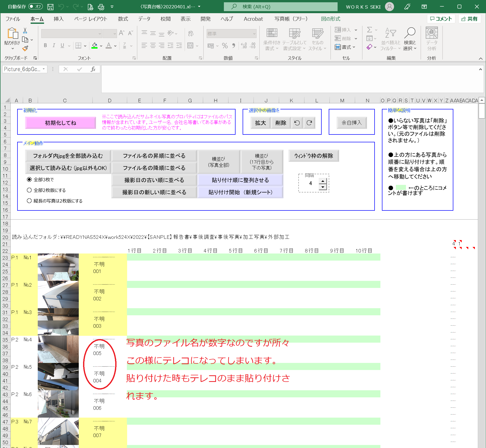Expand the number format dropdown 標準
The image size is (486, 448).
coord(254,34)
